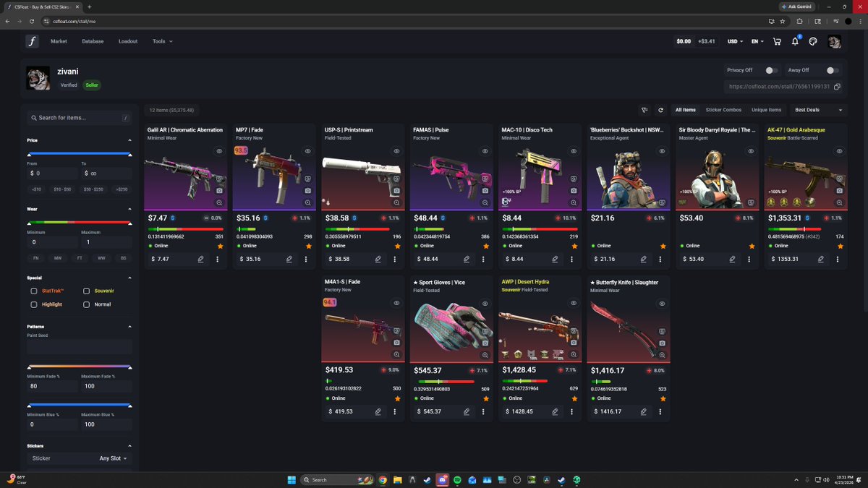Take screenshot of Butterfly Knife Slaughter
Image resolution: width=868 pixels, height=488 pixels.
point(662,343)
